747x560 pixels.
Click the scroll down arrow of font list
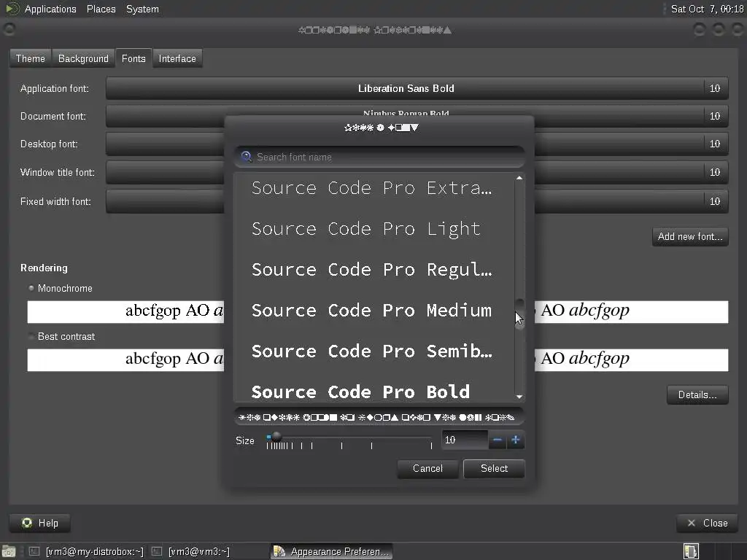519,396
